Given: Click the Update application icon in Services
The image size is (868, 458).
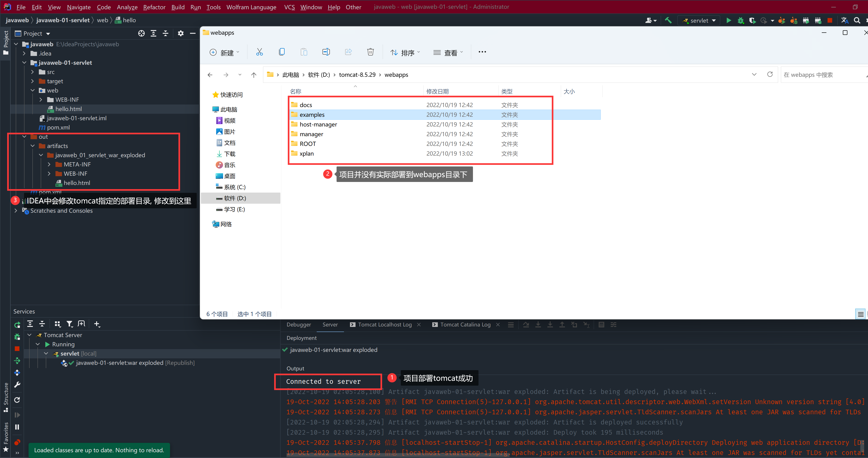Looking at the screenshot, I should point(17,361).
